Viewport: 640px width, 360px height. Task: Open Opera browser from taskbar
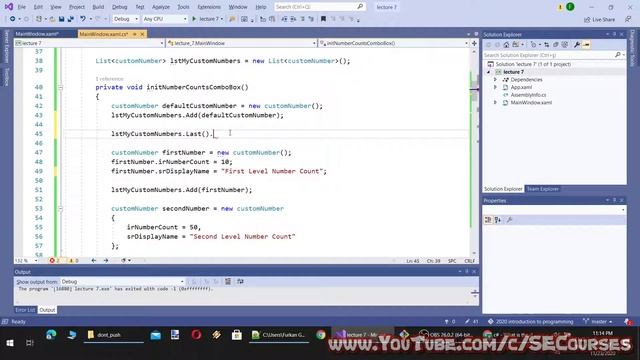coord(196,335)
